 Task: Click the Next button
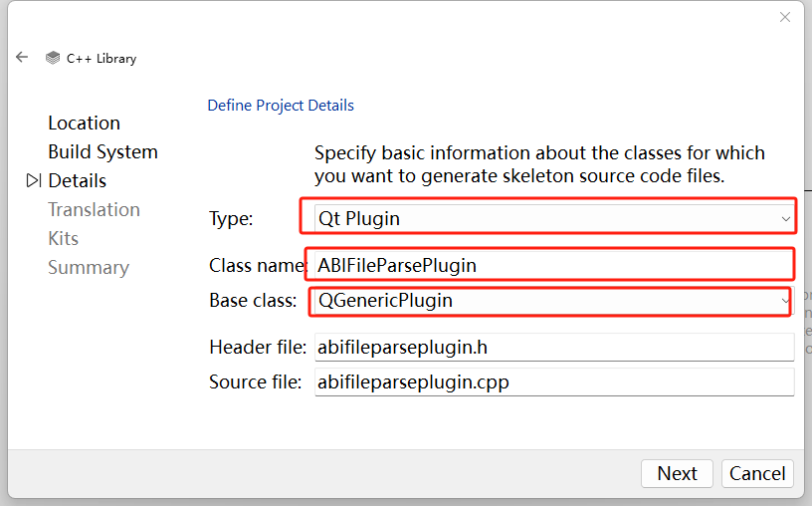click(x=677, y=473)
